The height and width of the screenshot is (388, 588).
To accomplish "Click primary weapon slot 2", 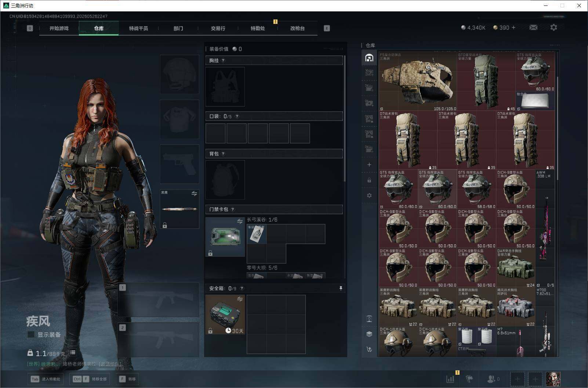I will pos(159,339).
